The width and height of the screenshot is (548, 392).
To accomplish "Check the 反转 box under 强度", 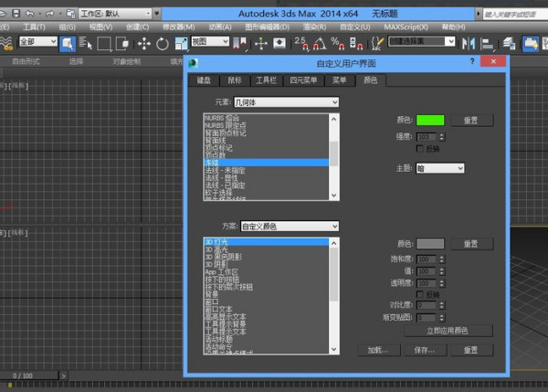I will [x=420, y=149].
